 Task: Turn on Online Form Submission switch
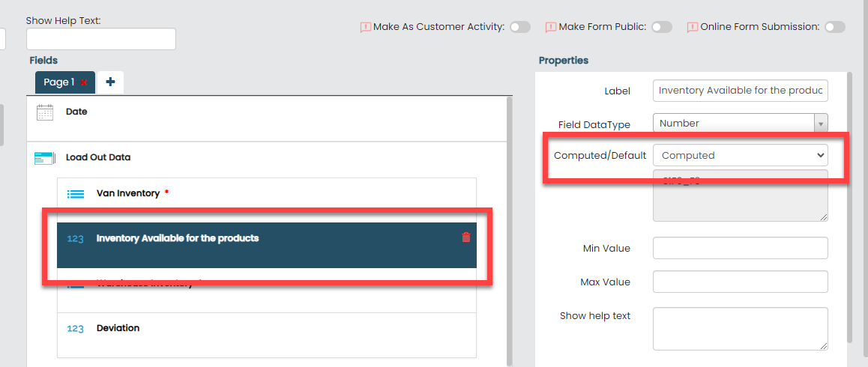834,27
